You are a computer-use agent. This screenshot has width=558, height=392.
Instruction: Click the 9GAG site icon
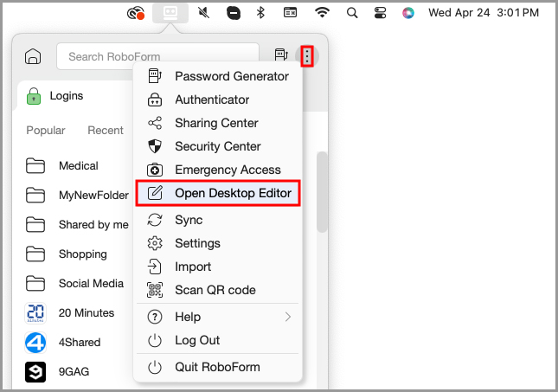pyautogui.click(x=35, y=372)
